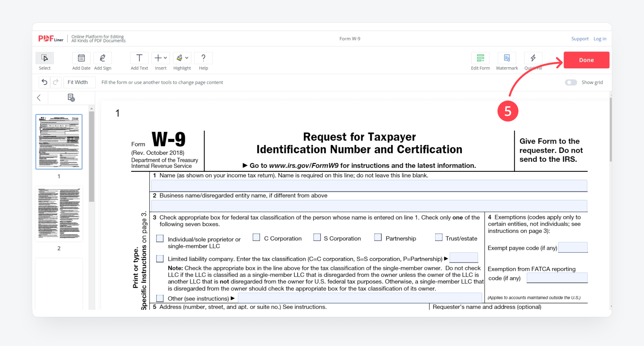Image resolution: width=644 pixels, height=346 pixels.
Task: Click the Quick Fill lightning icon
Action: (533, 58)
